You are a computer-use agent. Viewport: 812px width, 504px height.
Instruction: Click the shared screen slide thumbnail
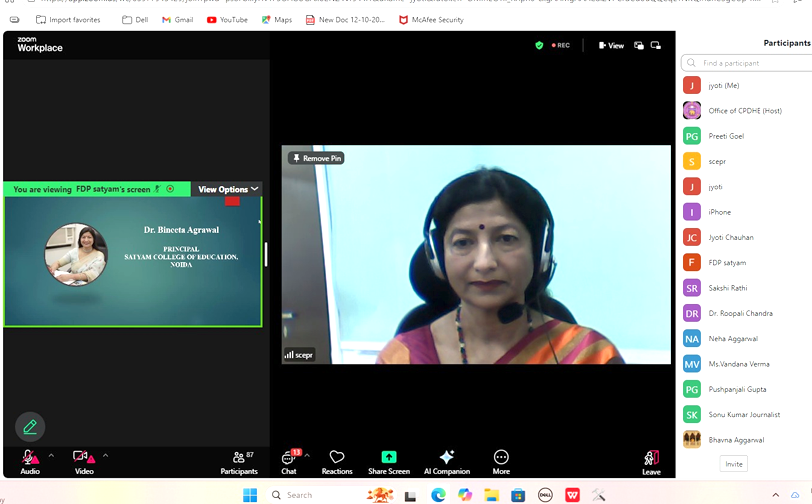(x=133, y=262)
